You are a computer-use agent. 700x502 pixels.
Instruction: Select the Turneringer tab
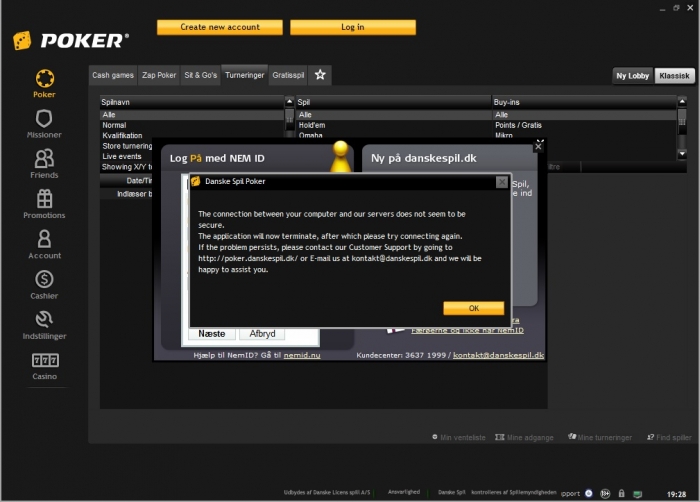coord(245,75)
